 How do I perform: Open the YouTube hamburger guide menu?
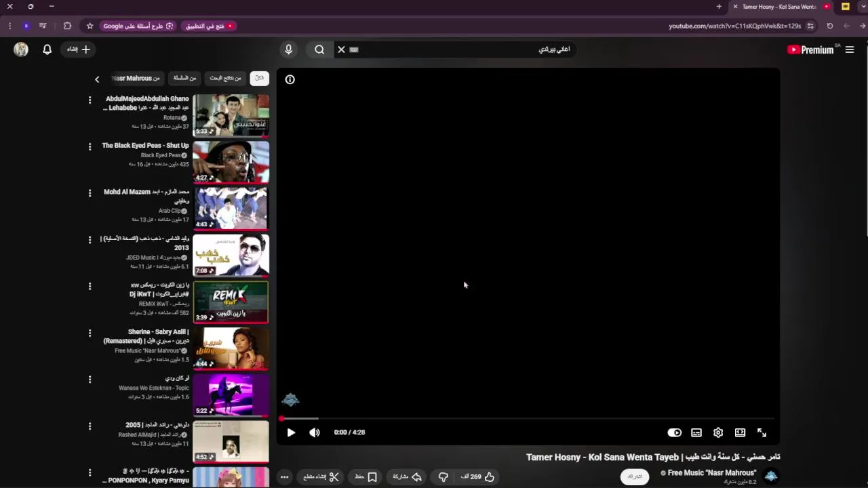tap(850, 49)
